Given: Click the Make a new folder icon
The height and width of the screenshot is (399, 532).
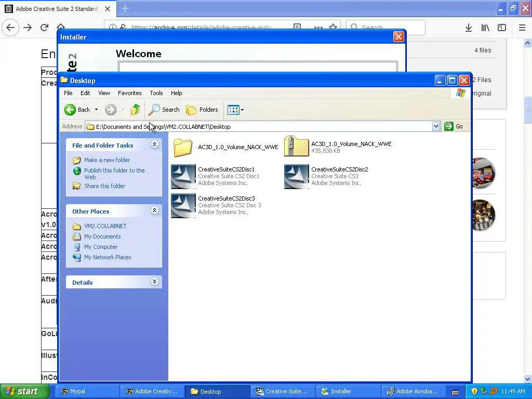Looking at the screenshot, I should pyautogui.click(x=77, y=160).
